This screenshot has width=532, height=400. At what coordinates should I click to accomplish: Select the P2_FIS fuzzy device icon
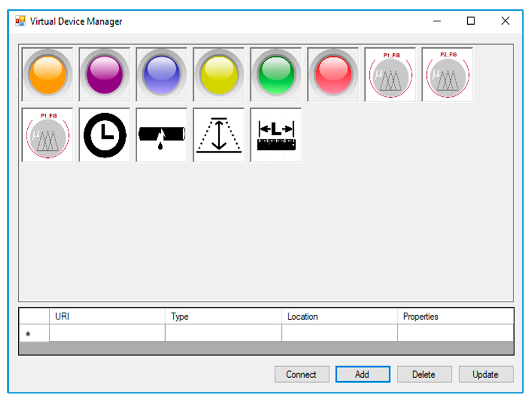pos(447,75)
